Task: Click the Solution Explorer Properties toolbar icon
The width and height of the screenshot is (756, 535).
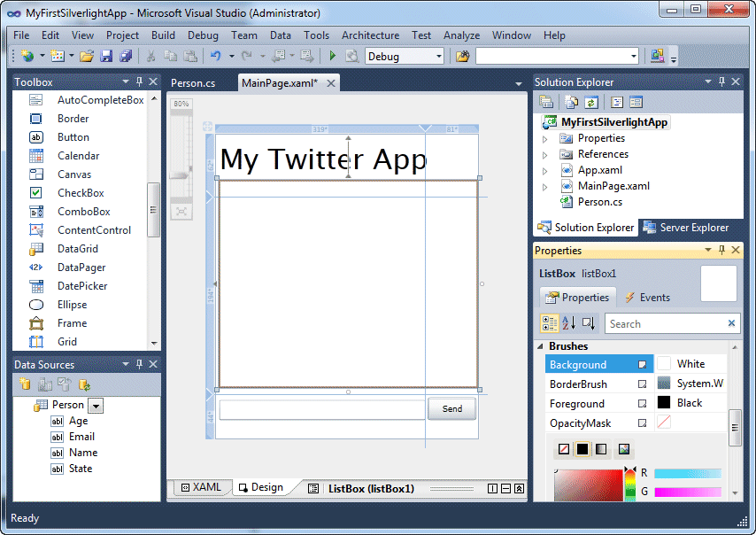Action: (x=546, y=102)
